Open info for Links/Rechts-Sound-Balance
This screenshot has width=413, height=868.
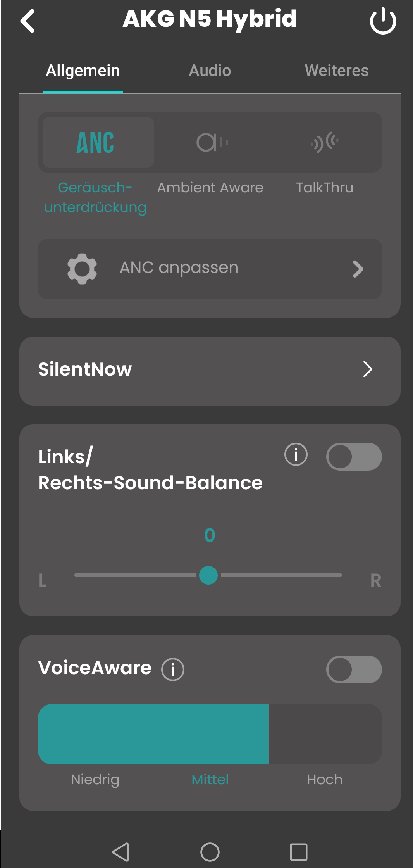click(x=296, y=454)
